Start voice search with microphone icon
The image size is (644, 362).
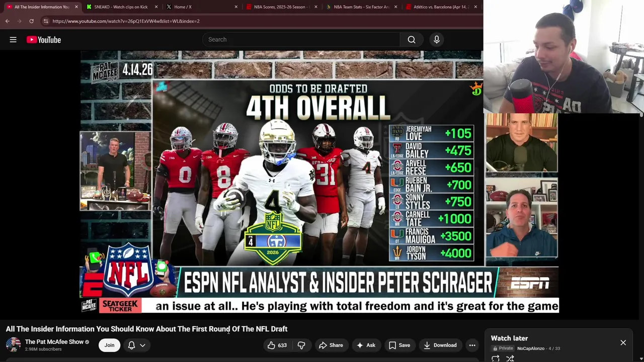click(x=437, y=40)
